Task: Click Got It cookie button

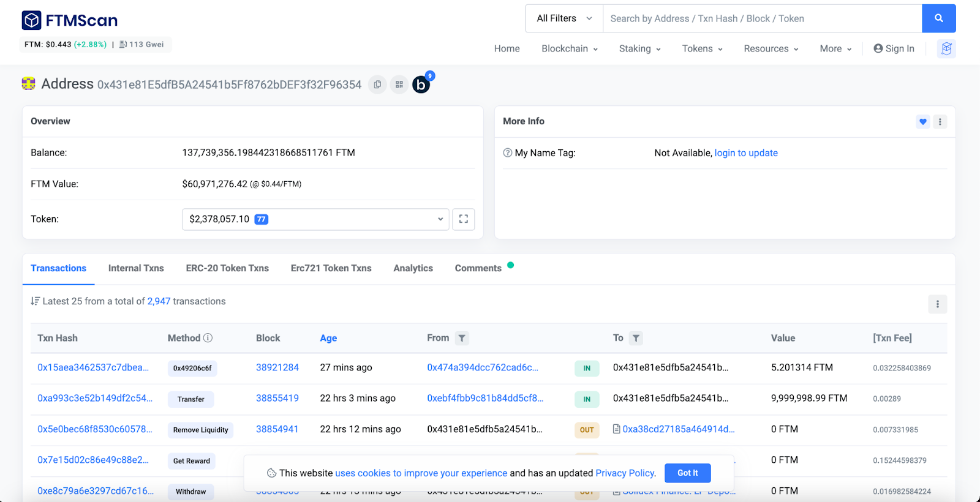Action: (x=687, y=473)
